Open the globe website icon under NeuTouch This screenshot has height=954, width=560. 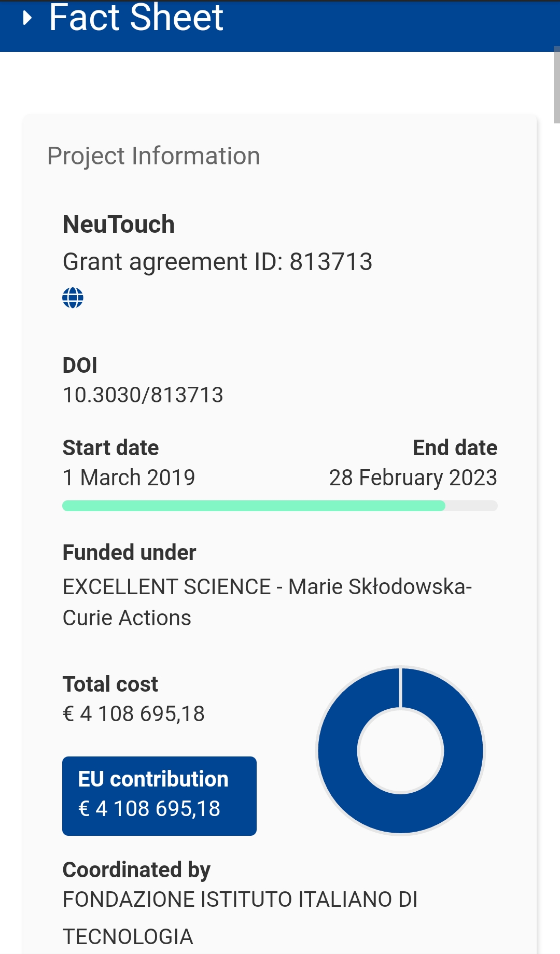[73, 298]
